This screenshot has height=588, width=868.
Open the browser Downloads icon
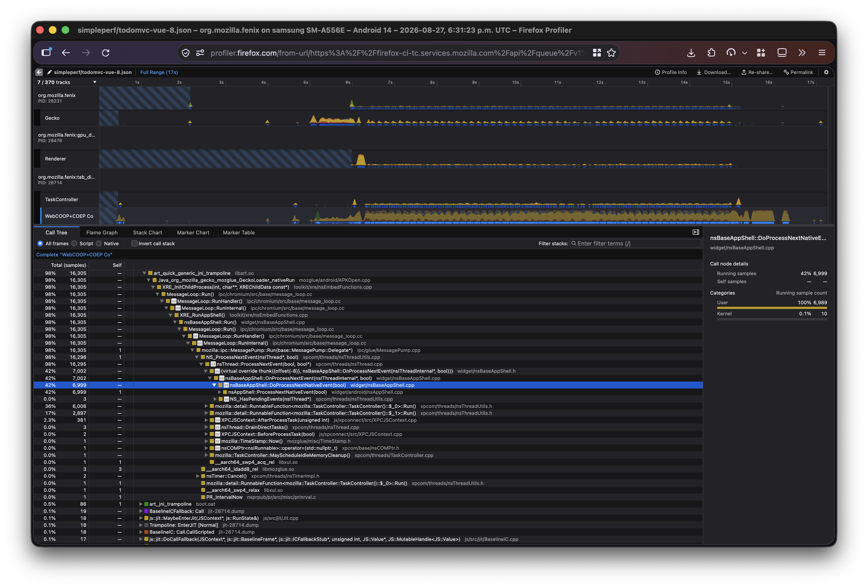(x=691, y=53)
